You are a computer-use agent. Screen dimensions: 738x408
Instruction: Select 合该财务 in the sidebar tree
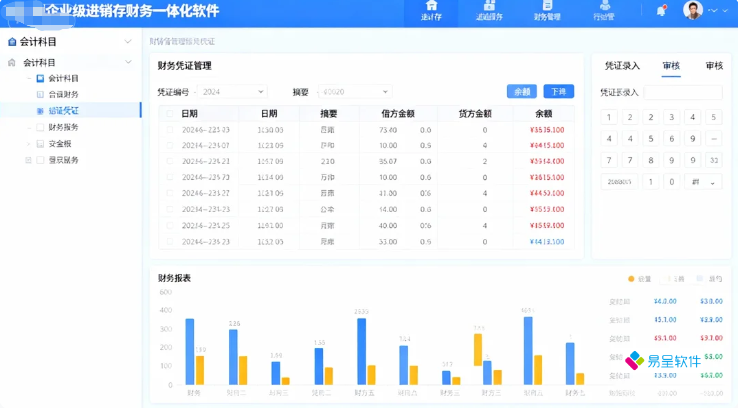pos(64,95)
